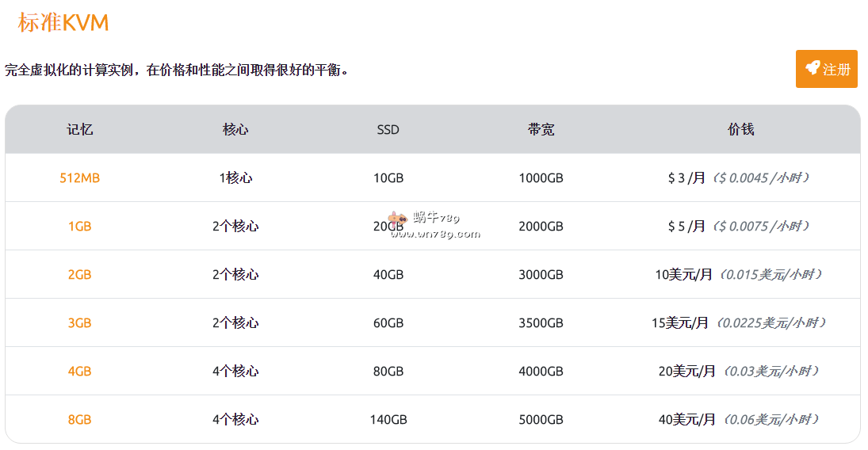Click the 核心 column header
868x450 pixels.
click(235, 130)
